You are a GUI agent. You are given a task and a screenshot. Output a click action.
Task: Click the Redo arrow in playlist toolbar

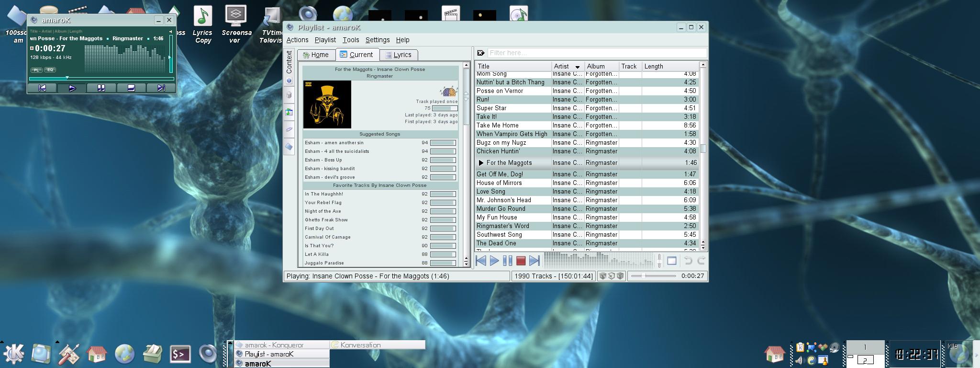[701, 261]
